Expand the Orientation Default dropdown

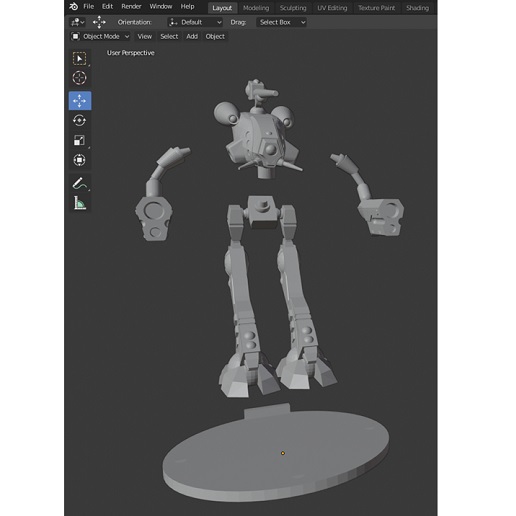195,22
